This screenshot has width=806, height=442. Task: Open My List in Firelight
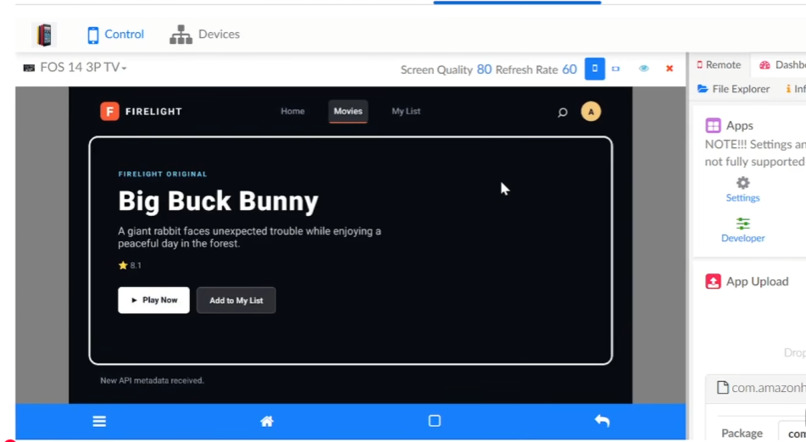tap(406, 111)
